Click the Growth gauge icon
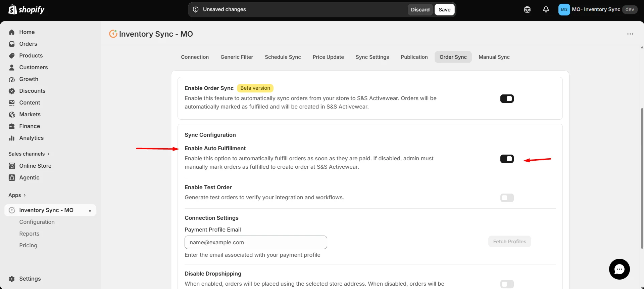This screenshot has height=289, width=644. 12,79
